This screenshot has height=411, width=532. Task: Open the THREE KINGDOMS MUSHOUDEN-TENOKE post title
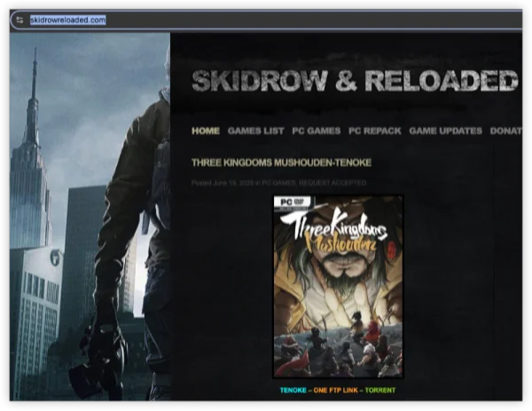[281, 163]
